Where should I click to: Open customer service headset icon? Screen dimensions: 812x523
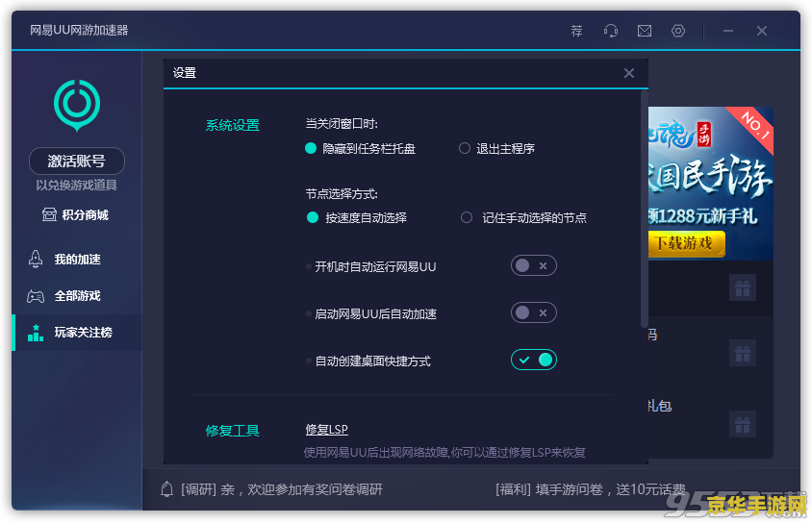point(611,31)
